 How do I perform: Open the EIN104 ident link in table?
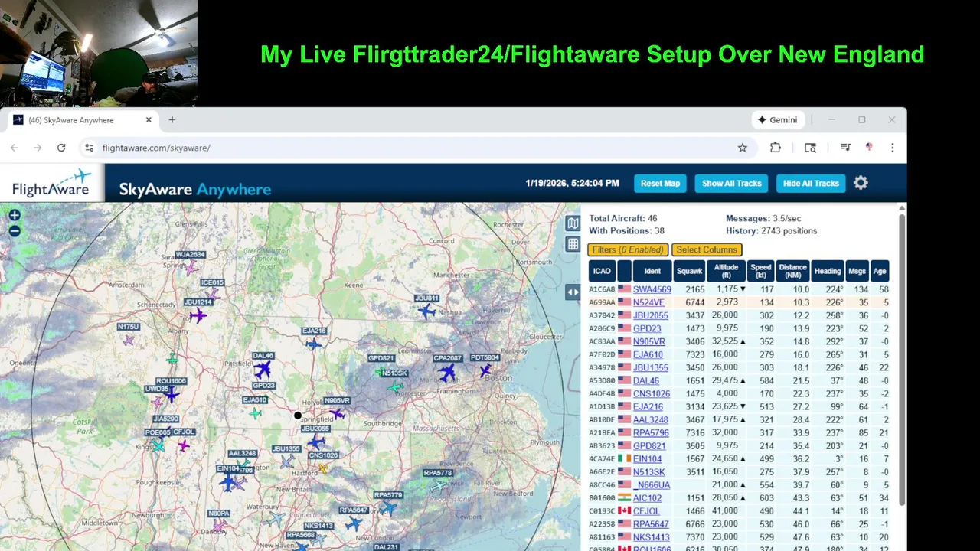coord(647,459)
